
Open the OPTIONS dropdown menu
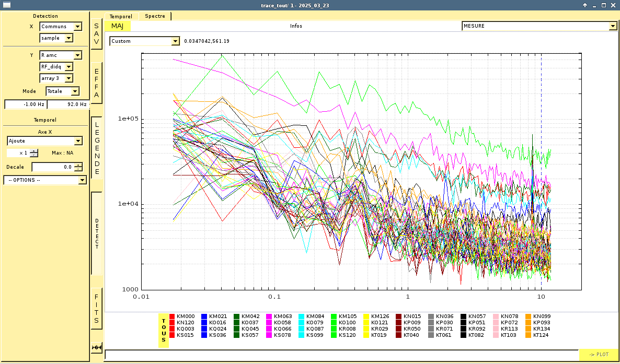pos(45,180)
